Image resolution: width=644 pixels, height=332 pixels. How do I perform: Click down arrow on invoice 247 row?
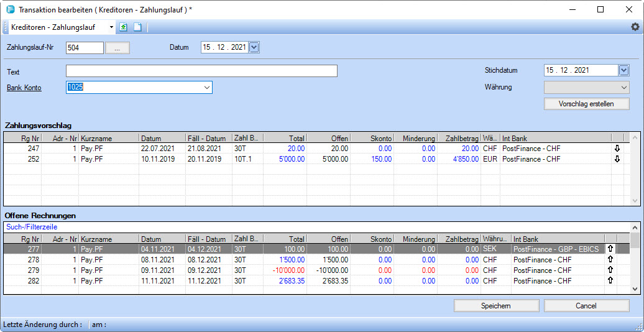[617, 149]
